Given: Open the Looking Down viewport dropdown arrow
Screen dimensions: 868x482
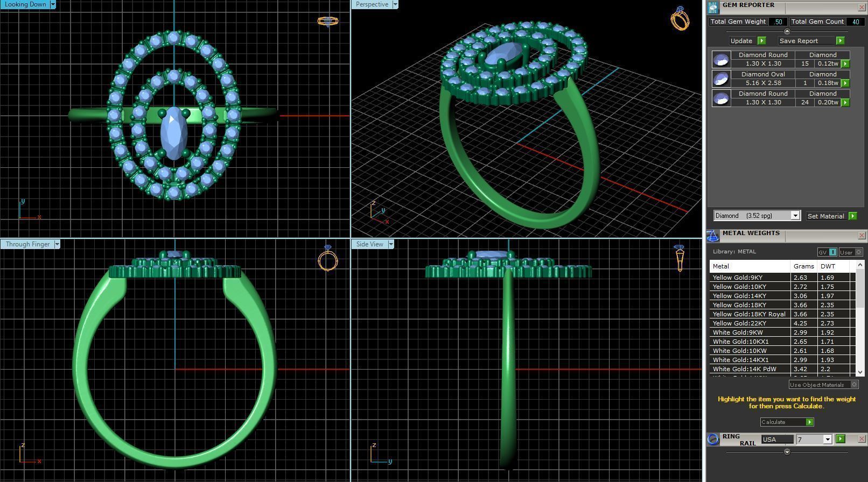Looking at the screenshot, I should pyautogui.click(x=53, y=4).
